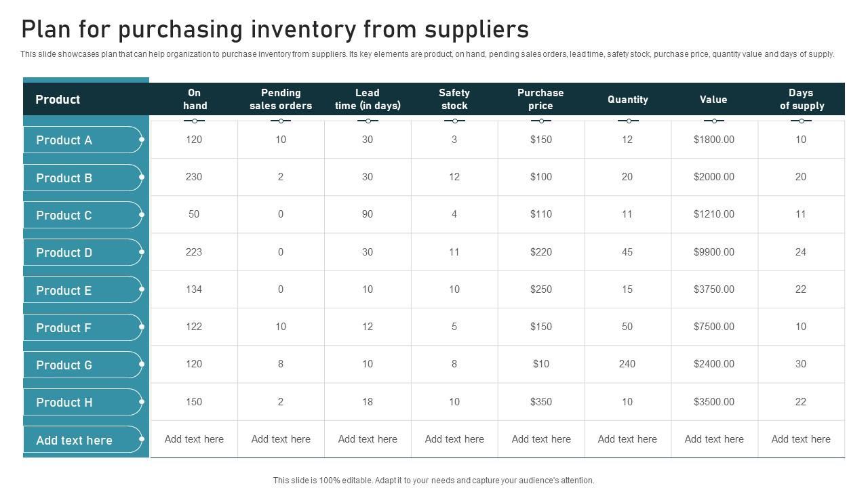Select the Product A row label
The image size is (868, 488).
tap(64, 140)
